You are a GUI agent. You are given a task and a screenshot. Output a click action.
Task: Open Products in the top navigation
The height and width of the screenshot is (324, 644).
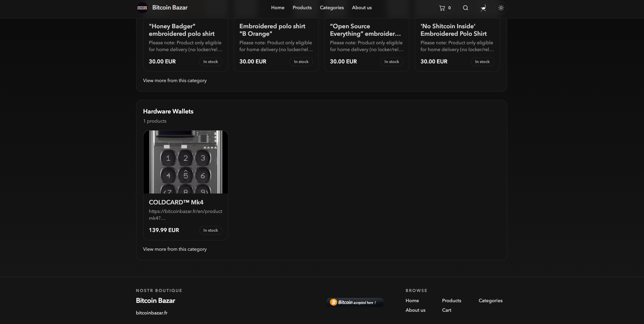pos(302,7)
